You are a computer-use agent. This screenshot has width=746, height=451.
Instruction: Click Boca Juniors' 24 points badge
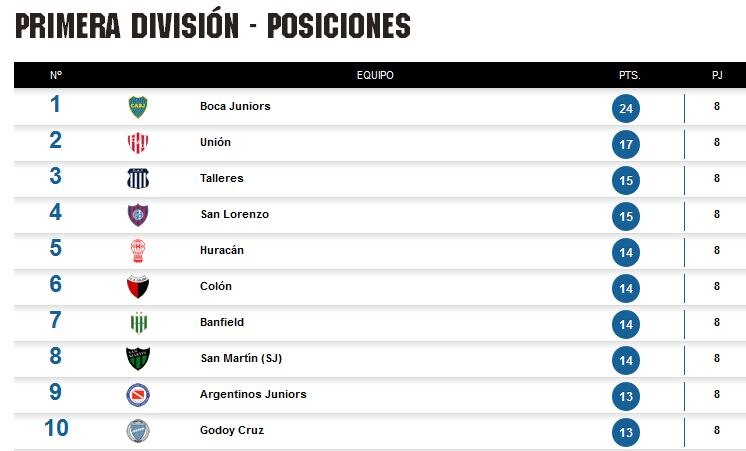(626, 108)
